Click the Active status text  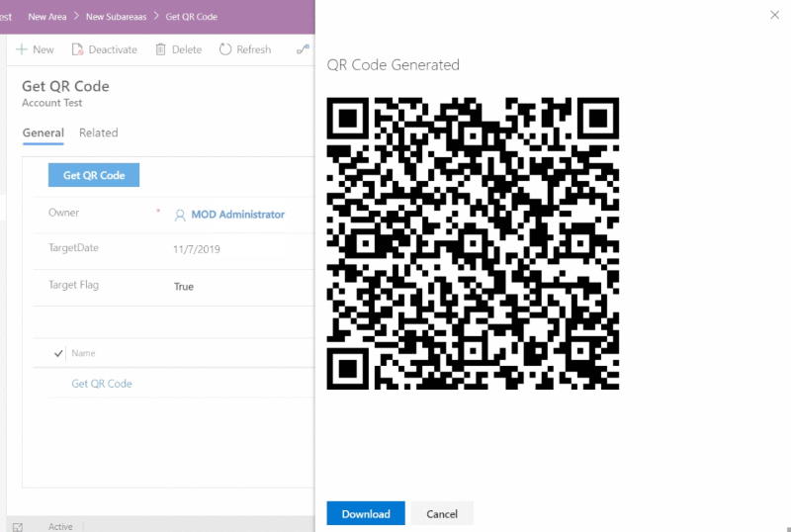click(x=60, y=527)
